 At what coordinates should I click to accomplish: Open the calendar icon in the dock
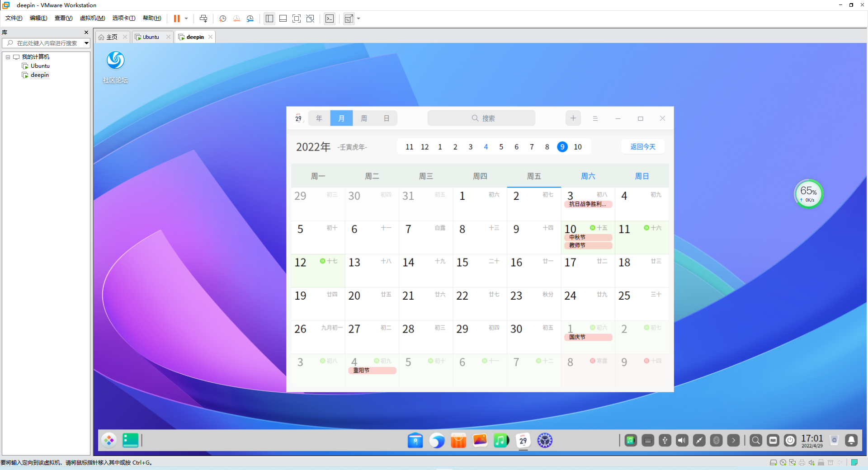tap(523, 440)
